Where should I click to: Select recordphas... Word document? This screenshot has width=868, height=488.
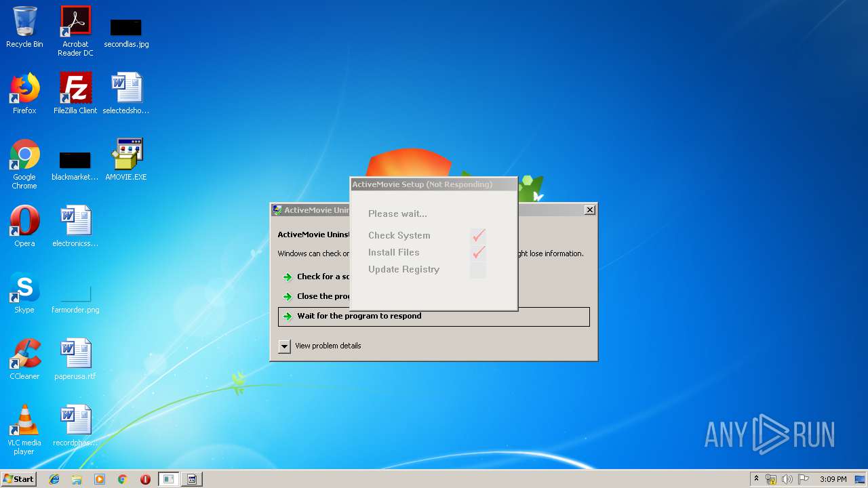[x=75, y=426]
